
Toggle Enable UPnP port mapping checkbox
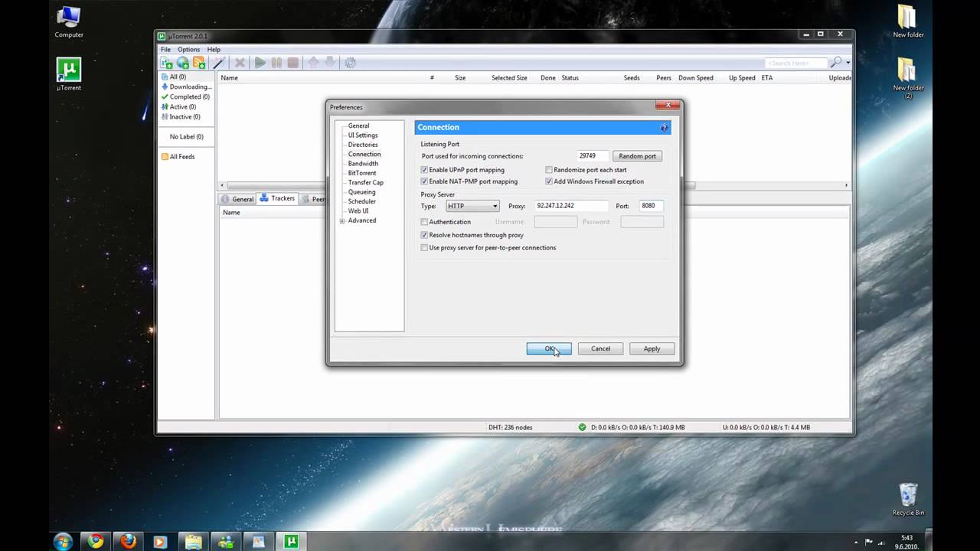pyautogui.click(x=424, y=170)
